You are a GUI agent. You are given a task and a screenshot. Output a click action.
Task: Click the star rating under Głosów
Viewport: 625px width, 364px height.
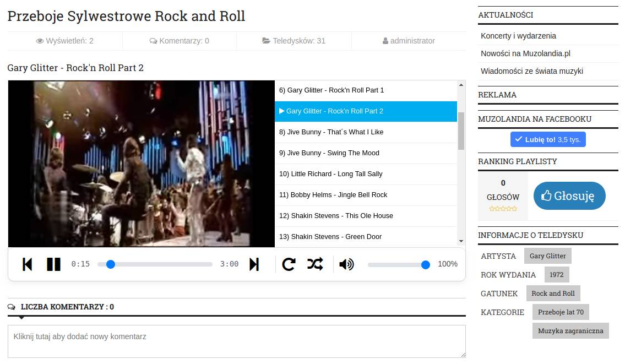click(x=503, y=209)
